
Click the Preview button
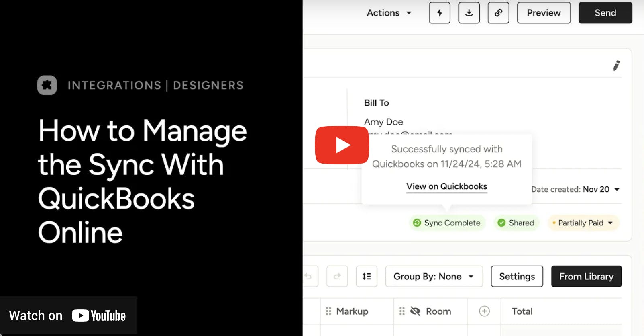click(x=544, y=13)
